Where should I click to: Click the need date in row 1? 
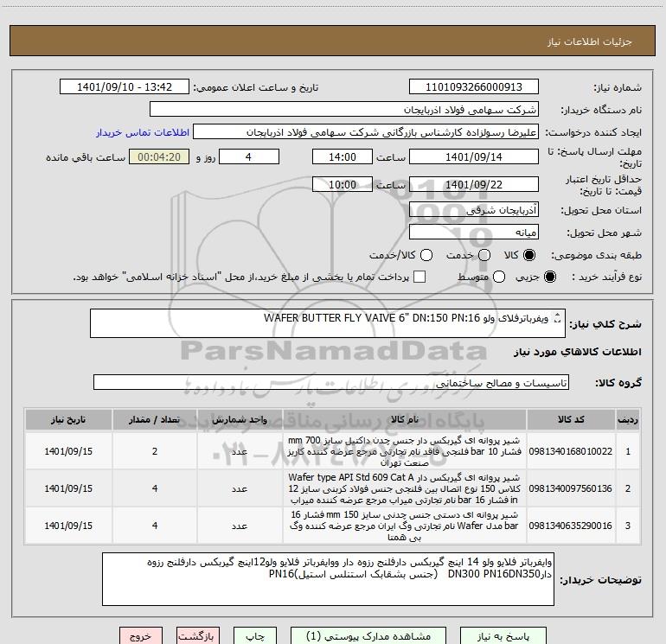coord(68,451)
